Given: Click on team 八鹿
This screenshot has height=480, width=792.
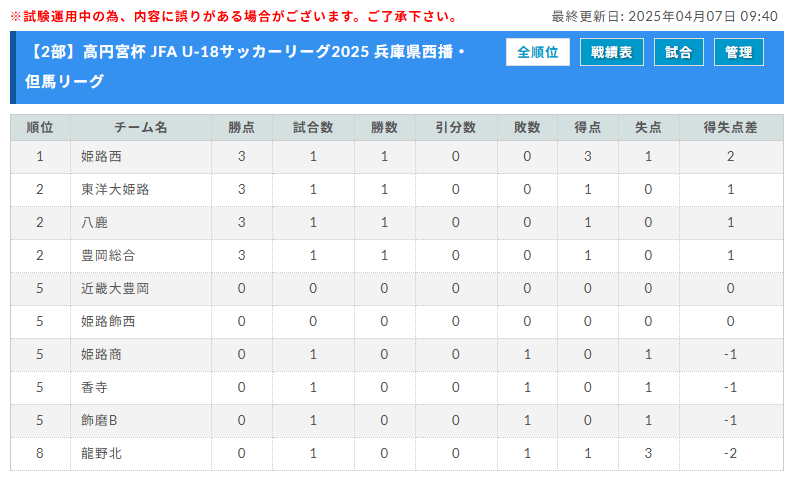Looking at the screenshot, I should point(94,222).
